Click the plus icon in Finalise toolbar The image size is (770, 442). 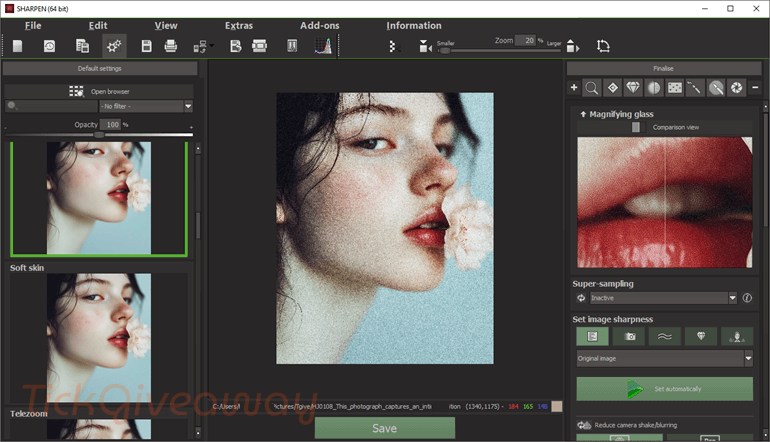point(574,87)
